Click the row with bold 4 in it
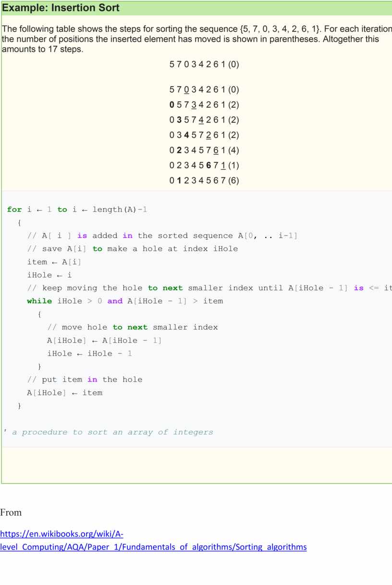The image size is (392, 585). click(204, 135)
